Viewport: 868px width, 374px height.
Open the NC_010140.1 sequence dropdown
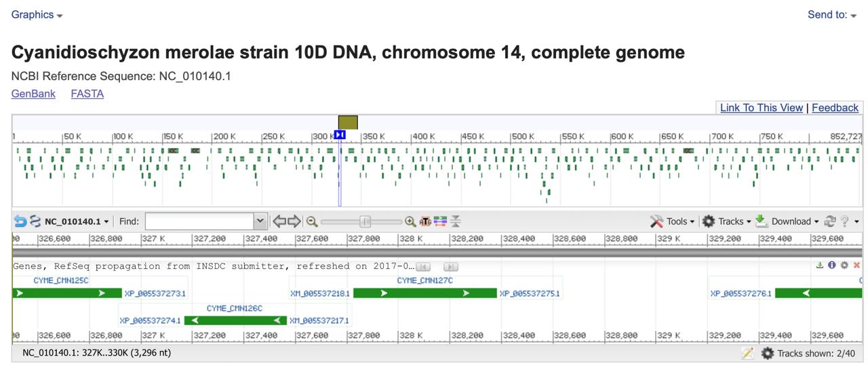pos(77,221)
